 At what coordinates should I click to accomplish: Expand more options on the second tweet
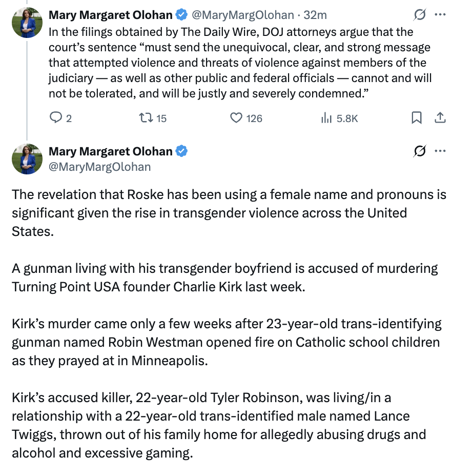click(440, 151)
